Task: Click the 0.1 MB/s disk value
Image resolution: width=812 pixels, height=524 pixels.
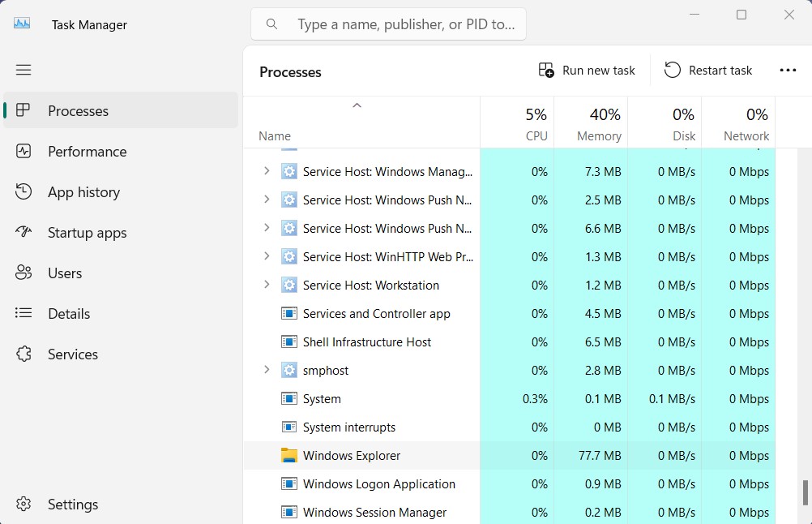Action: pos(672,398)
